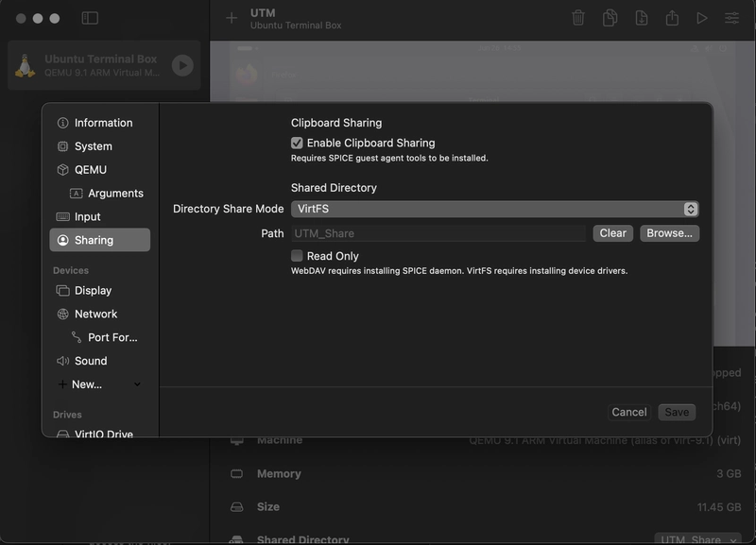756x545 pixels.
Task: Go to the Input settings
Action: point(100,217)
